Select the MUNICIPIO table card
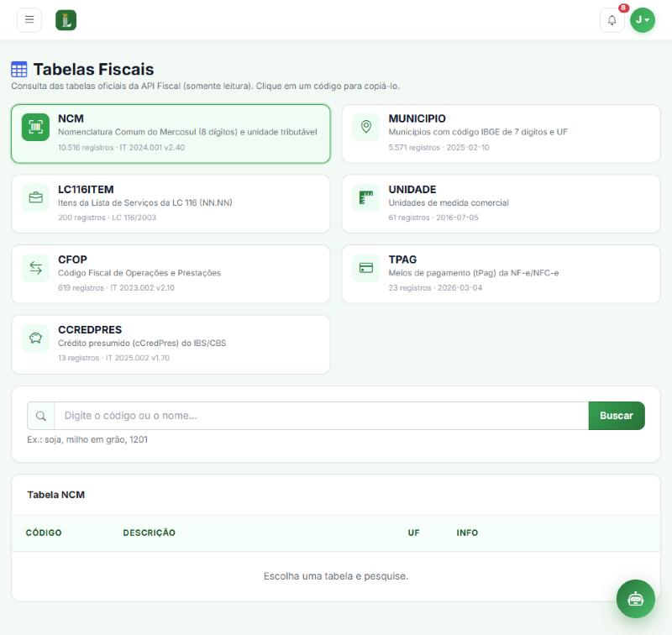The width and height of the screenshot is (672, 635). [501, 134]
